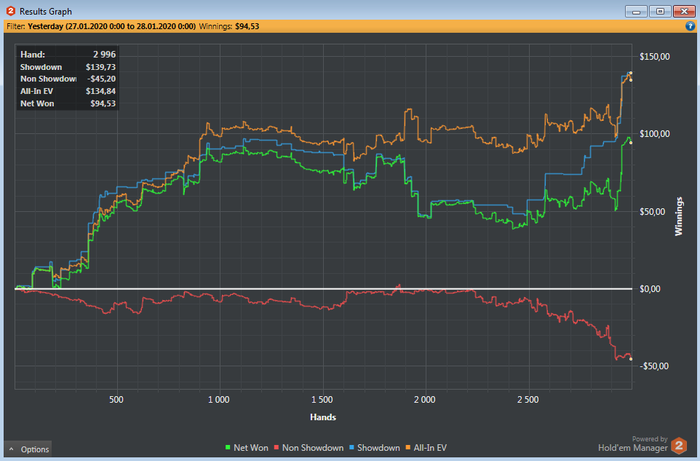Click the green Net Won legend swatch

pyautogui.click(x=228, y=447)
